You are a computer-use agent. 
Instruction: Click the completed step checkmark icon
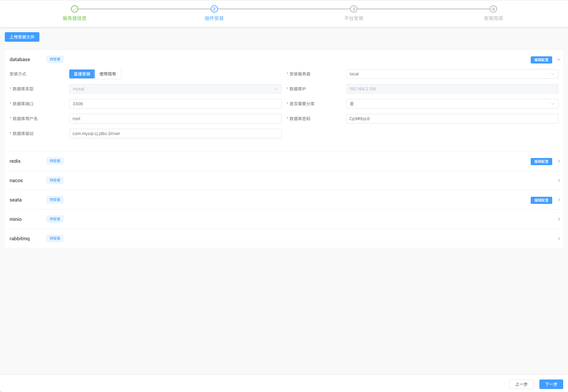click(75, 9)
